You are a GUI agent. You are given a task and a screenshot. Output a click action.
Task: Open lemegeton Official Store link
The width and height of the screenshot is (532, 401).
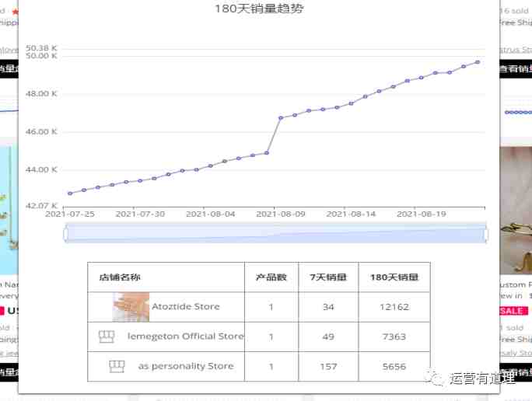(x=186, y=336)
